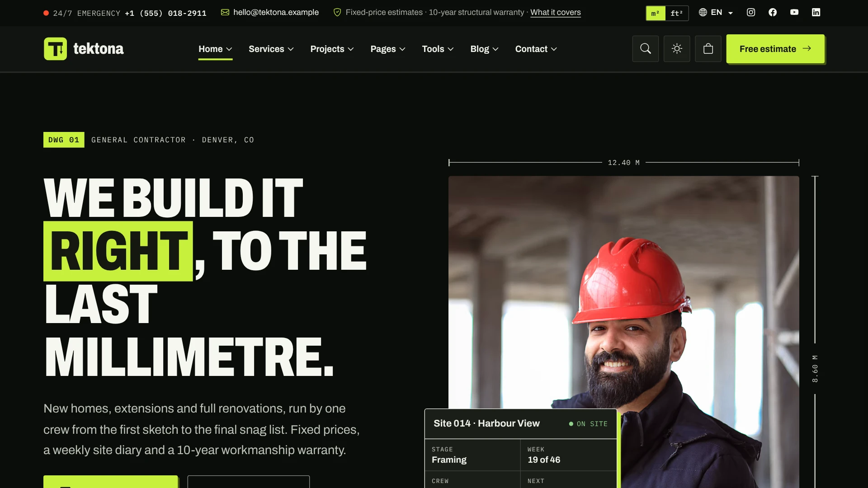Open the search icon in header
Viewport: 868px width, 488px height.
pyautogui.click(x=646, y=49)
